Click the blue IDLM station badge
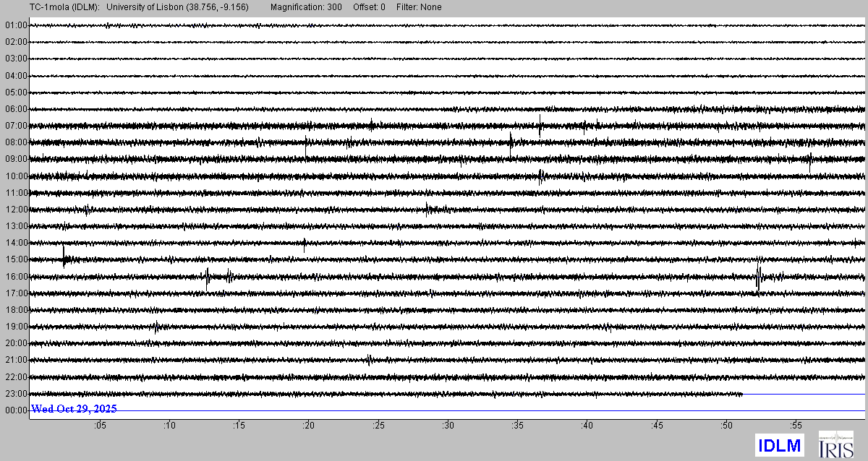Image resolution: width=868 pixels, height=461 pixels. 779,444
